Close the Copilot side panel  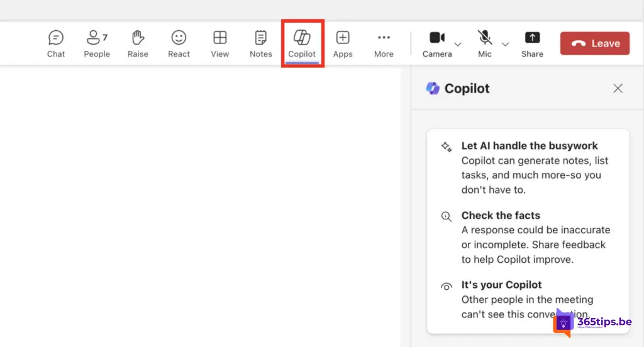618,89
